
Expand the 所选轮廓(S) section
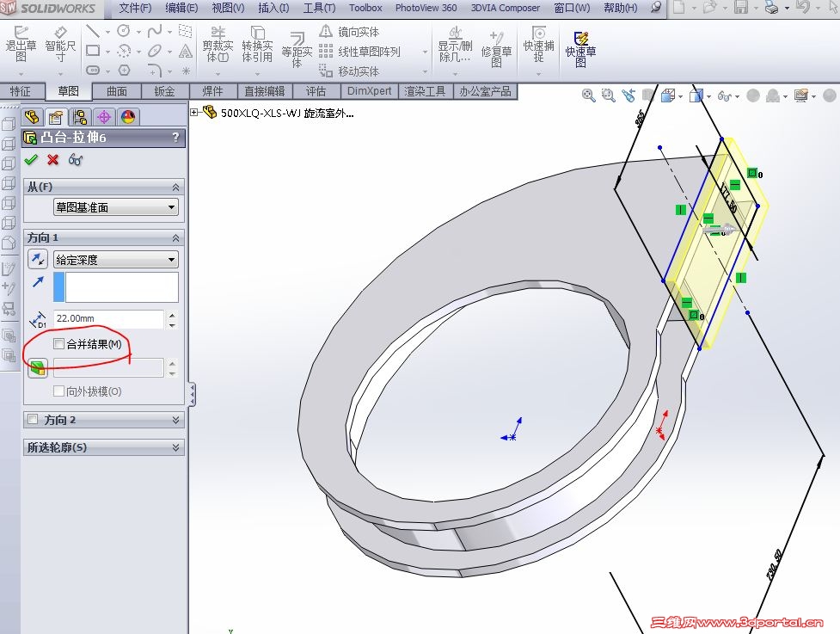click(x=175, y=447)
